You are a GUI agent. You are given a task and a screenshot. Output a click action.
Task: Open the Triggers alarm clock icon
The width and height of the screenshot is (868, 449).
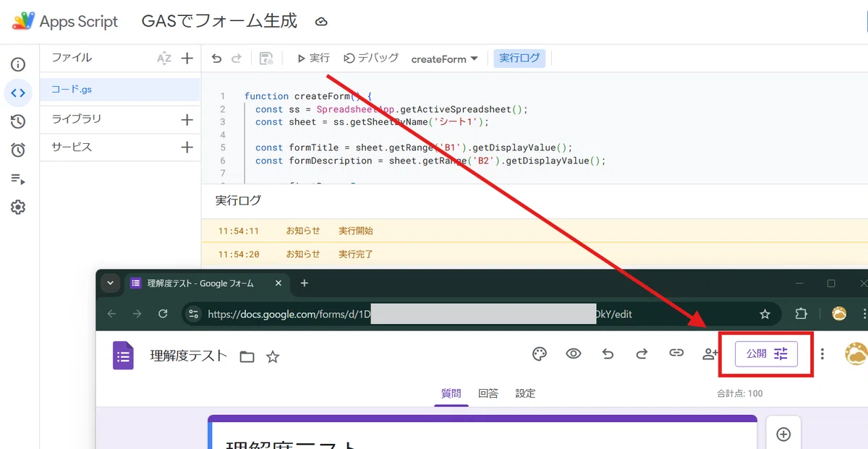(18, 150)
